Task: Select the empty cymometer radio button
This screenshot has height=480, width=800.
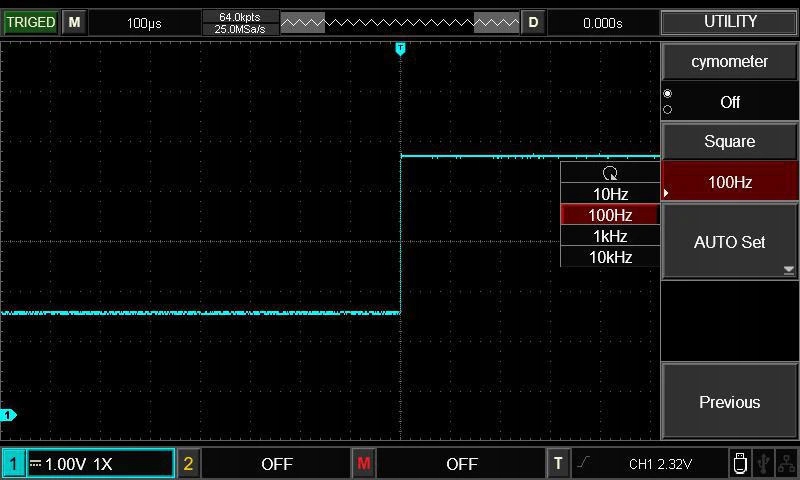Action: click(668, 110)
